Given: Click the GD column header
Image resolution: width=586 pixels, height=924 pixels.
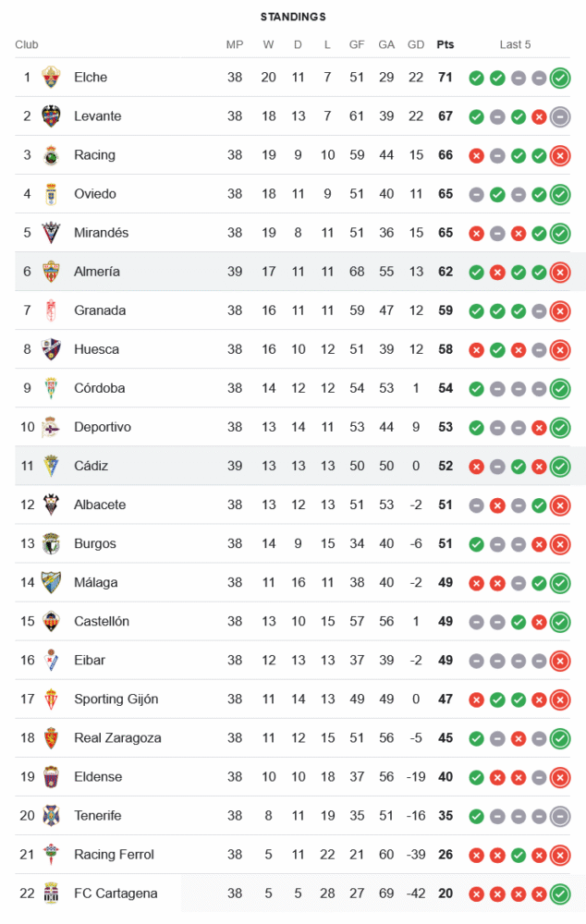Looking at the screenshot, I should (416, 44).
